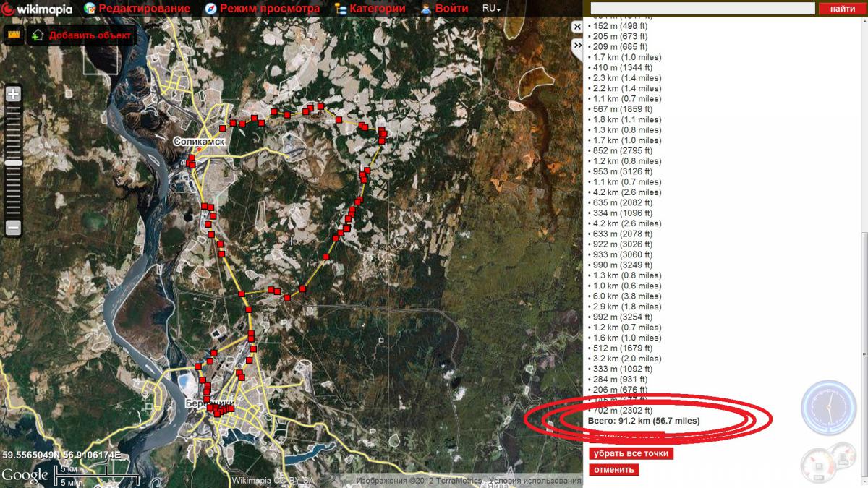
Task: Click into the search input field
Action: [702, 8]
